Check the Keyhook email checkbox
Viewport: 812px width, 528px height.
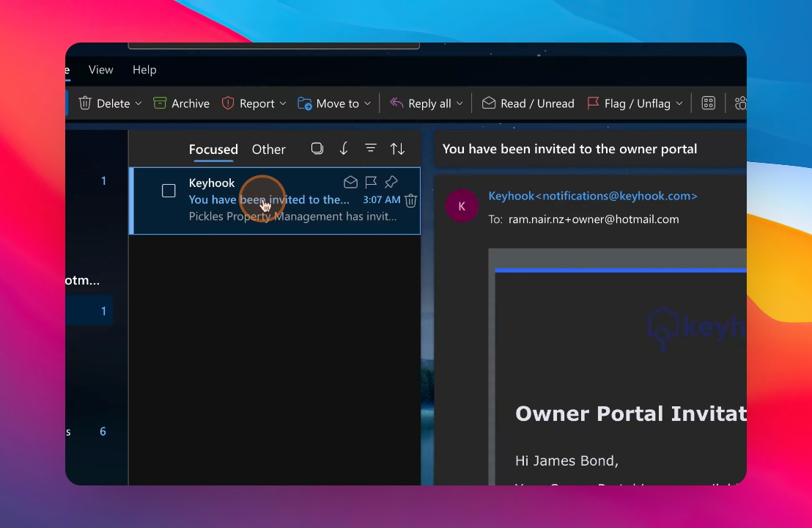169,191
